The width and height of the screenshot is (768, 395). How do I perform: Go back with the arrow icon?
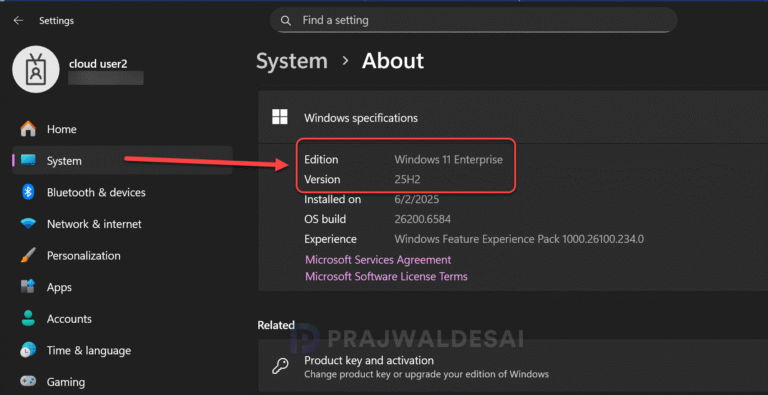[x=19, y=21]
